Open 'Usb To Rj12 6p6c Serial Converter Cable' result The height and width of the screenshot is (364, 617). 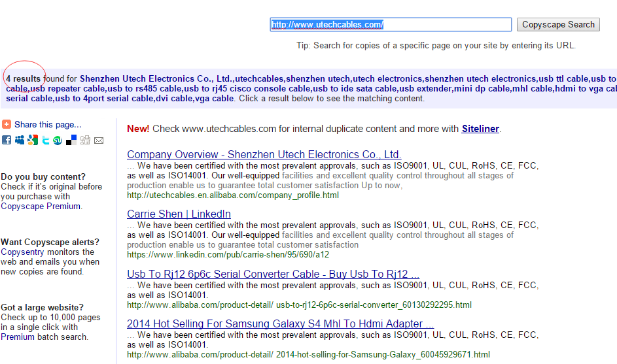click(273, 274)
